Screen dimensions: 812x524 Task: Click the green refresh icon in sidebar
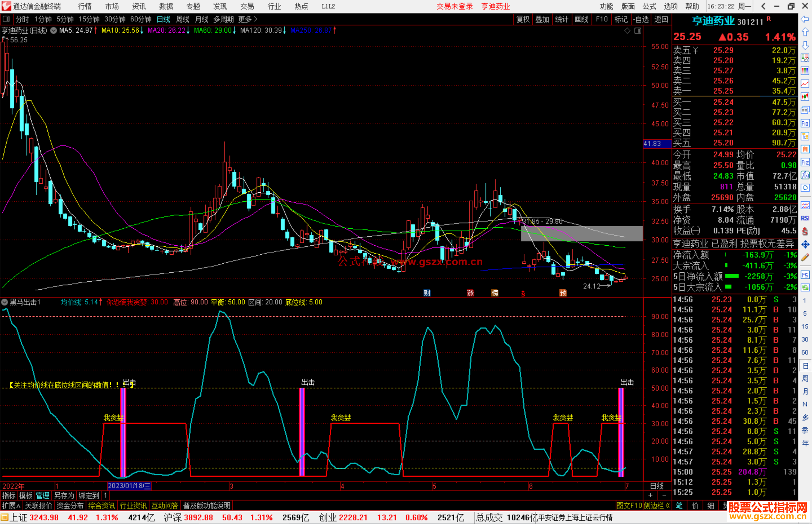coord(805,288)
